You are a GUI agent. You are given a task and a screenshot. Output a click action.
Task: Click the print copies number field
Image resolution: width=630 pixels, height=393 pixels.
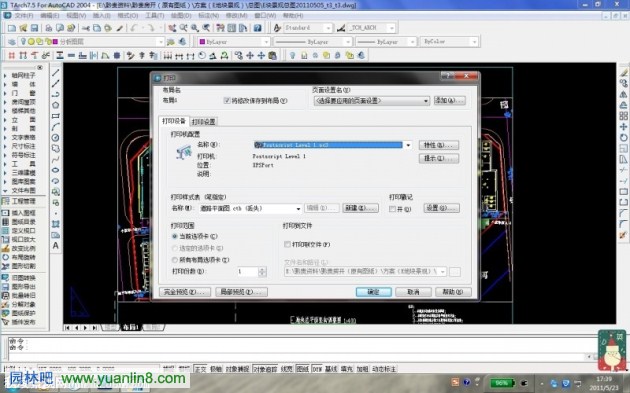pyautogui.click(x=248, y=272)
